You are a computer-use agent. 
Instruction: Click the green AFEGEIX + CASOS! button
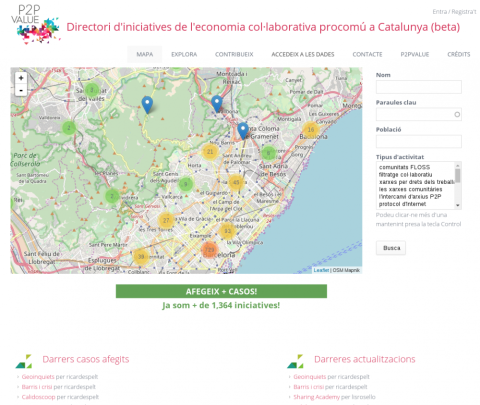[x=221, y=291]
